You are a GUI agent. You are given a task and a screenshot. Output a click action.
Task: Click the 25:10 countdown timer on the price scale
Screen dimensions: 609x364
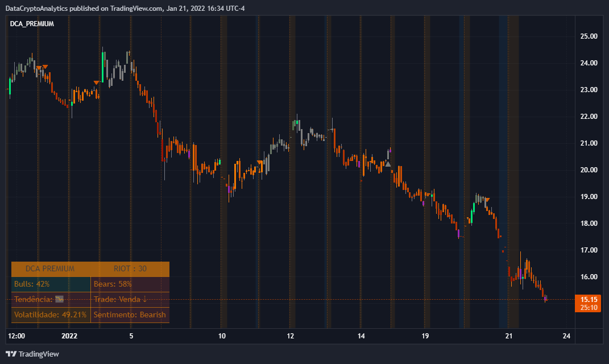pyautogui.click(x=589, y=306)
